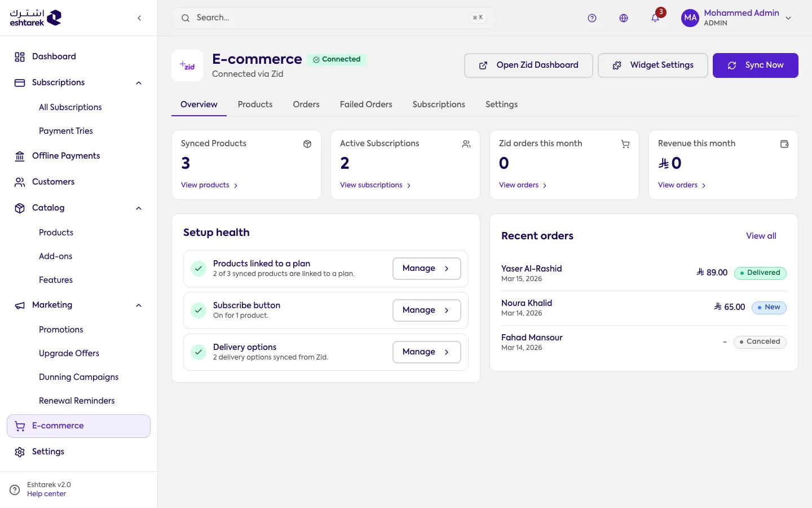This screenshot has width=812, height=508.
Task: Open Fahad Mansour's order row
Action: (x=644, y=342)
